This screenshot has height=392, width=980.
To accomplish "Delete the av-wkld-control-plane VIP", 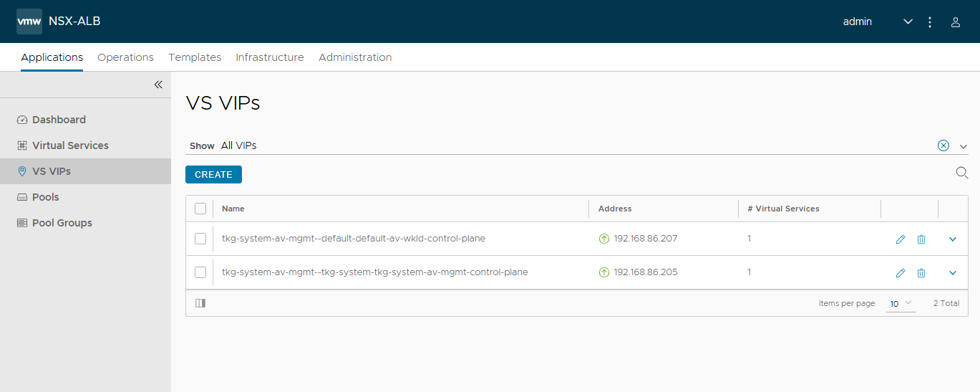I will click(921, 239).
